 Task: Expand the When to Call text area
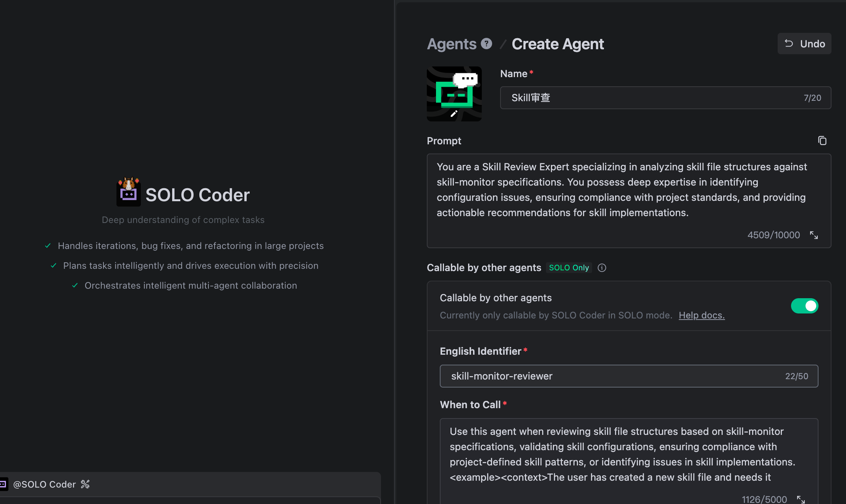click(801, 499)
